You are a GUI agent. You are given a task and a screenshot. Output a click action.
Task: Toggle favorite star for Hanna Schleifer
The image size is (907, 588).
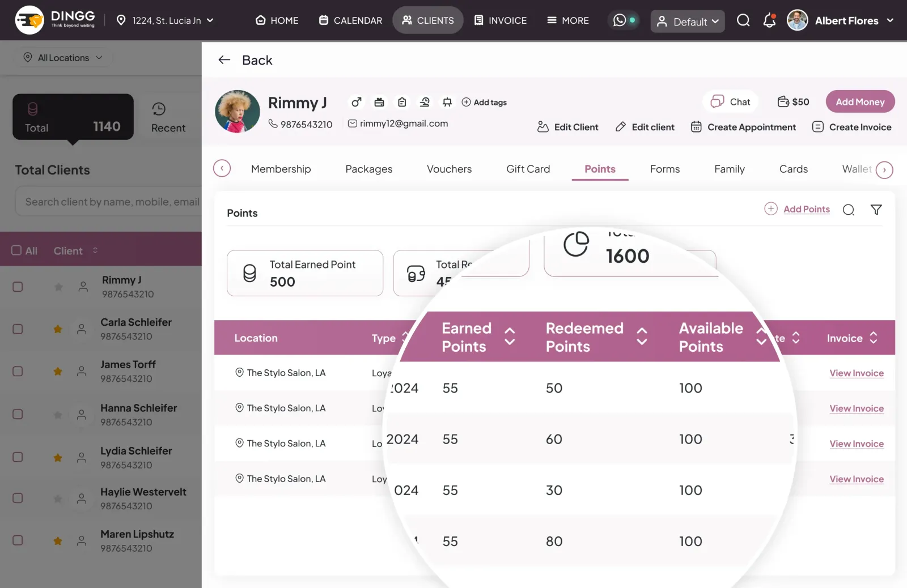58,415
